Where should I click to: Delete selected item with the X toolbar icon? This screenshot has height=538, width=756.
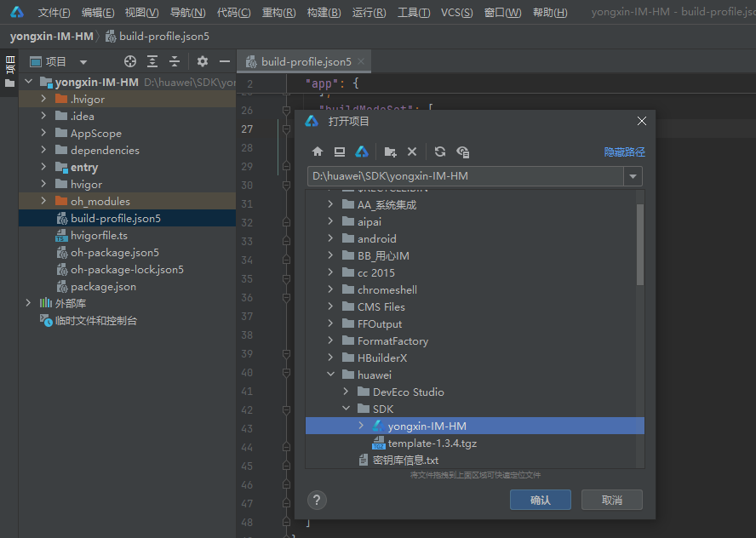412,152
